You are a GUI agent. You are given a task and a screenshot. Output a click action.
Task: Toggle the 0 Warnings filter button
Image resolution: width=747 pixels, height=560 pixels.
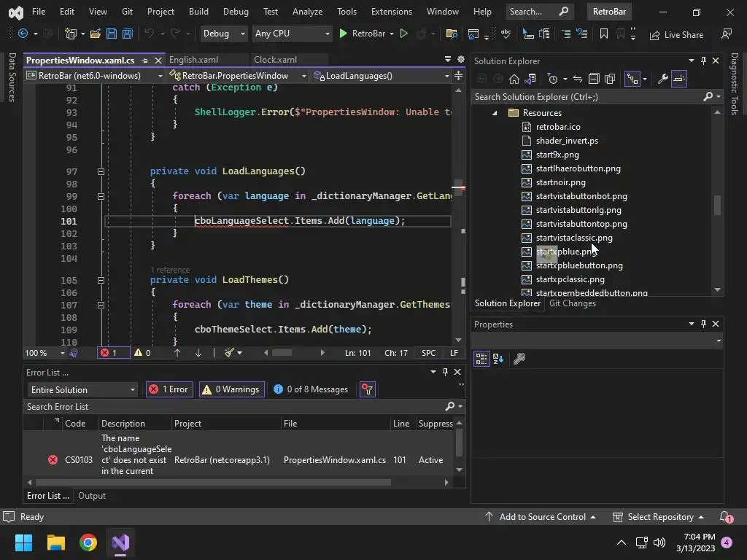tap(232, 389)
